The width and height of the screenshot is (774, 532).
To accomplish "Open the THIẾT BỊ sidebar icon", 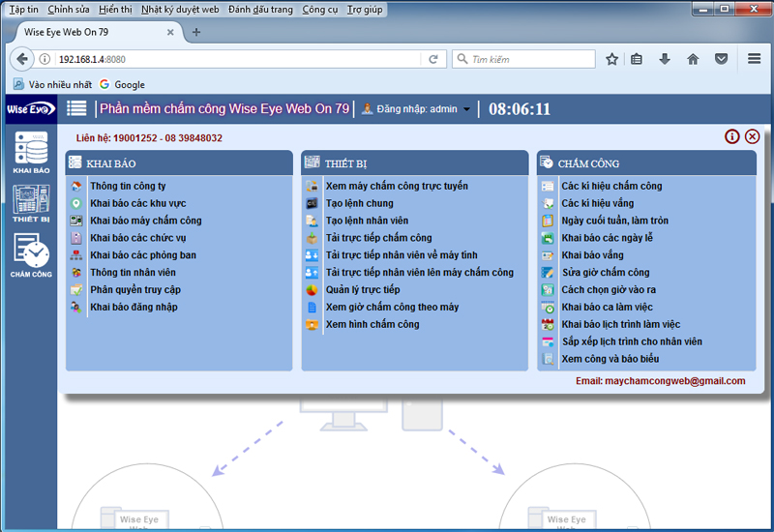I will pos(31,203).
